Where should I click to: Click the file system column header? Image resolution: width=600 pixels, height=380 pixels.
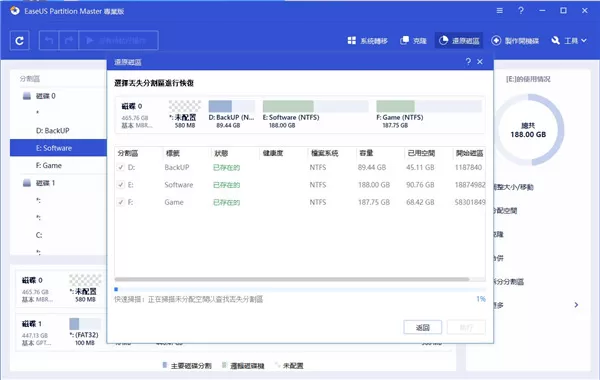[324, 153]
